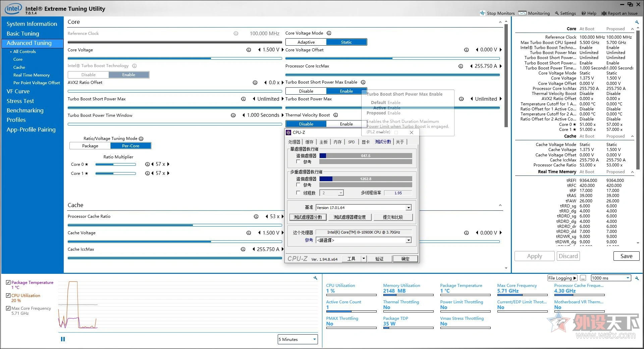Open Profiles page

click(16, 120)
